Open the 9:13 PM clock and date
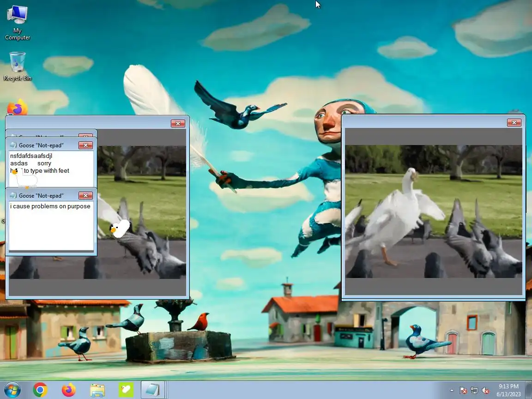Screen dimensions: 532x399 pos(508,390)
